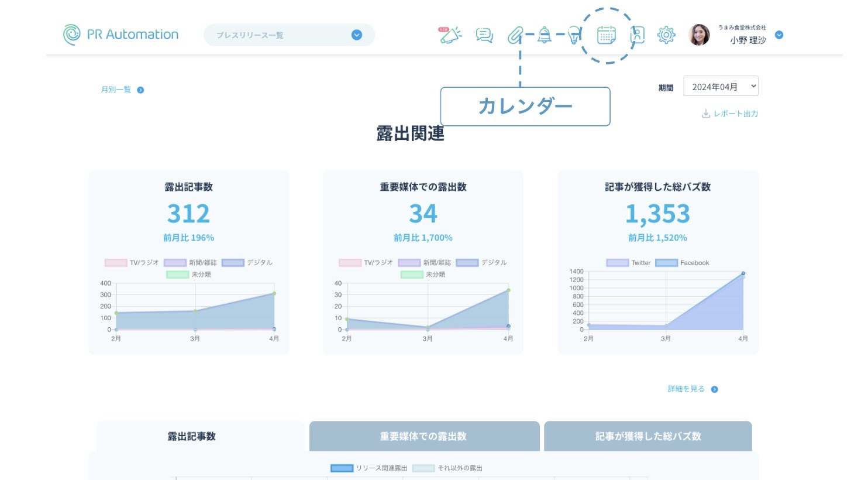Open the calendar icon

click(x=606, y=35)
